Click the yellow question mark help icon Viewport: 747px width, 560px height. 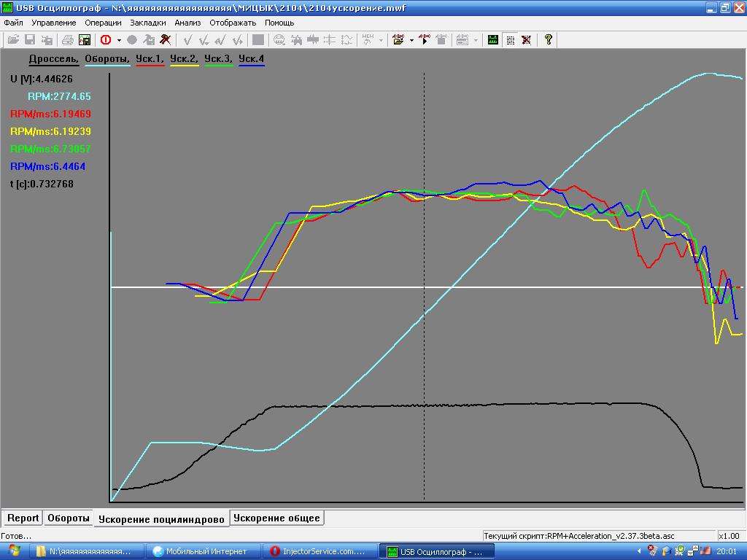click(x=548, y=40)
